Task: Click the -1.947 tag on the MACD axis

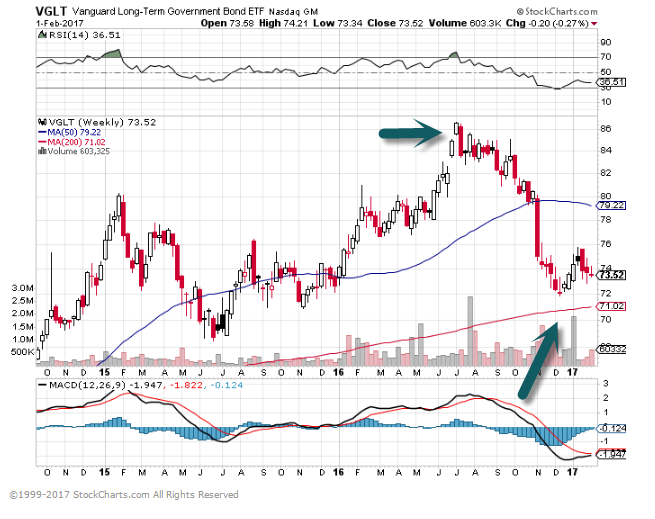Action: tap(612, 454)
